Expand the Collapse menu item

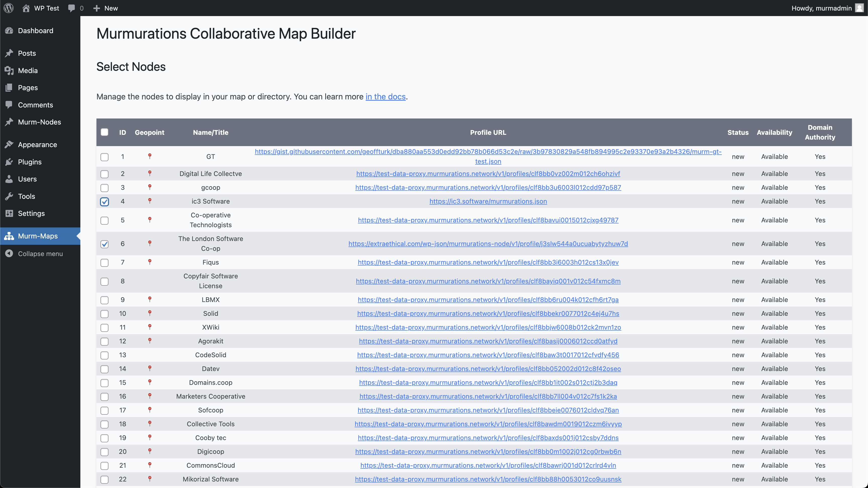[x=39, y=253]
